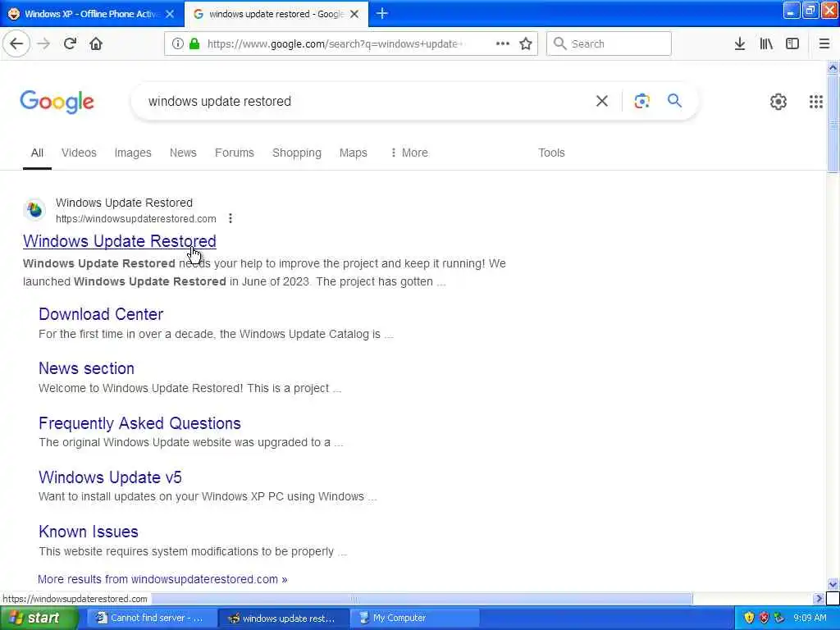Switch to Maps search results
Image resolution: width=840 pixels, height=630 pixels.
353,153
